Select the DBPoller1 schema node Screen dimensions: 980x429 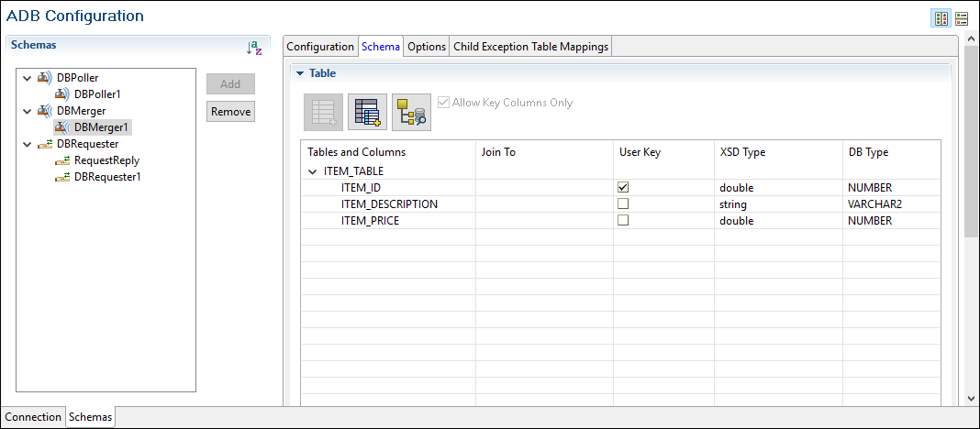click(97, 93)
